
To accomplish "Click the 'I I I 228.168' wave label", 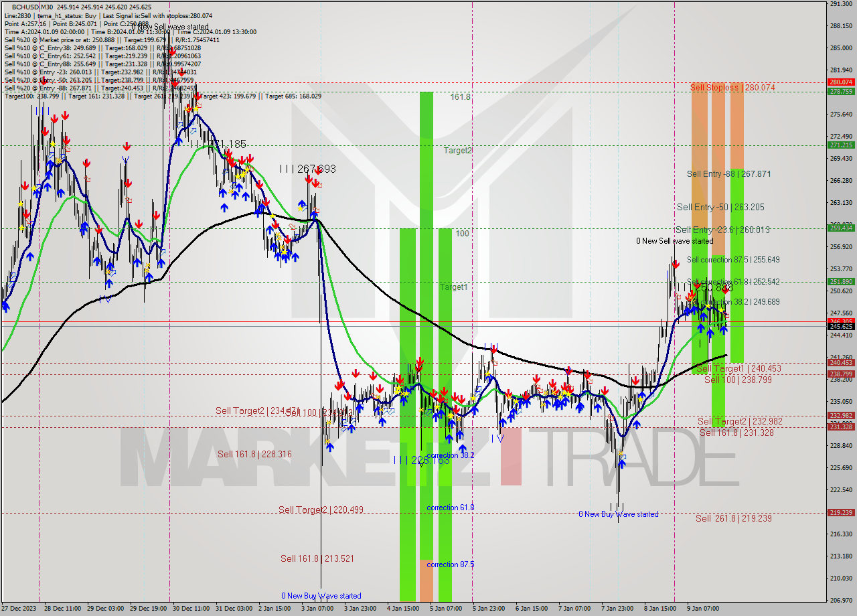I will coord(421,461).
